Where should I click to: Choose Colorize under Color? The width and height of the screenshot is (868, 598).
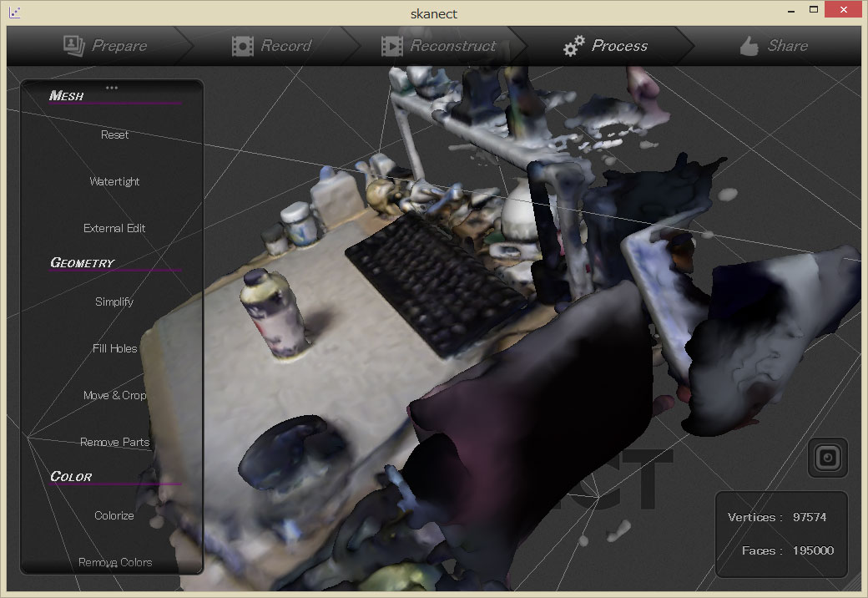114,515
